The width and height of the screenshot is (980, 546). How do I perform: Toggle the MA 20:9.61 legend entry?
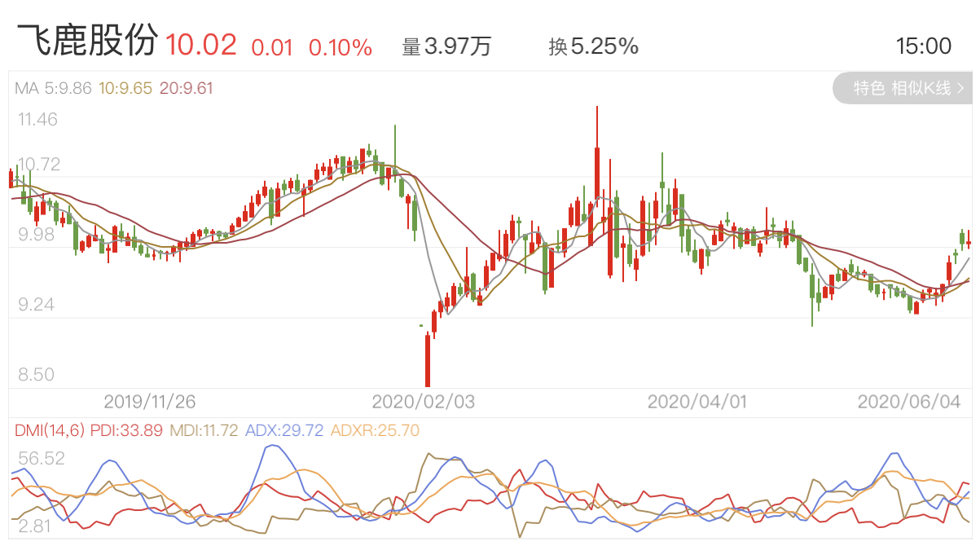coord(186,89)
